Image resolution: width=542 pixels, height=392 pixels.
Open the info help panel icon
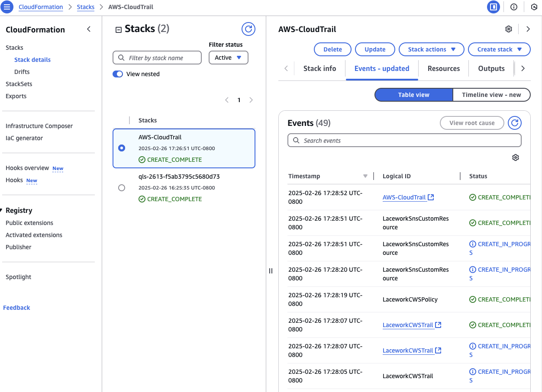514,7
